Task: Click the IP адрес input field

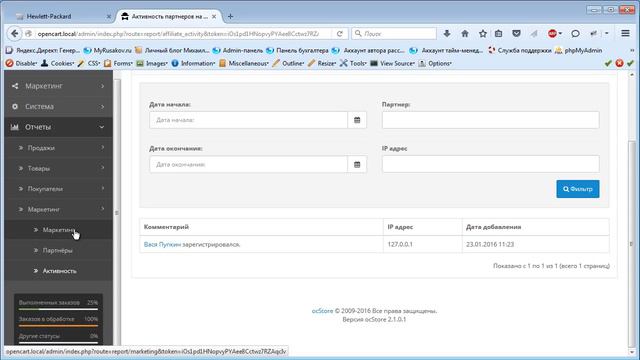Action: pos(491,164)
